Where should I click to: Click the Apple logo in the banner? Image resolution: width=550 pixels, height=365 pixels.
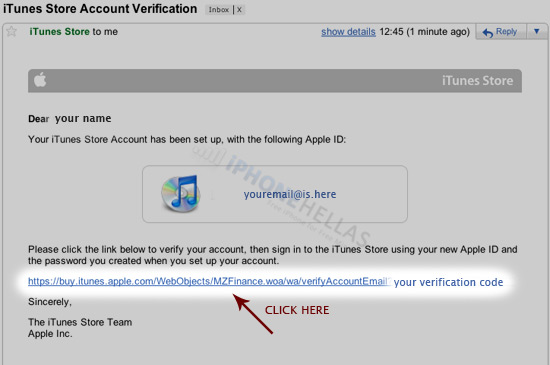click(x=40, y=80)
